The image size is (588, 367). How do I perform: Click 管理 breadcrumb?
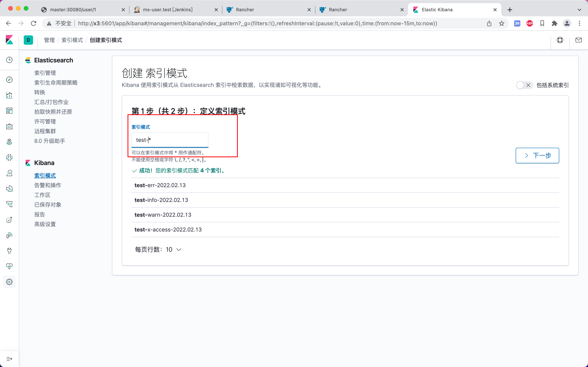(49, 40)
